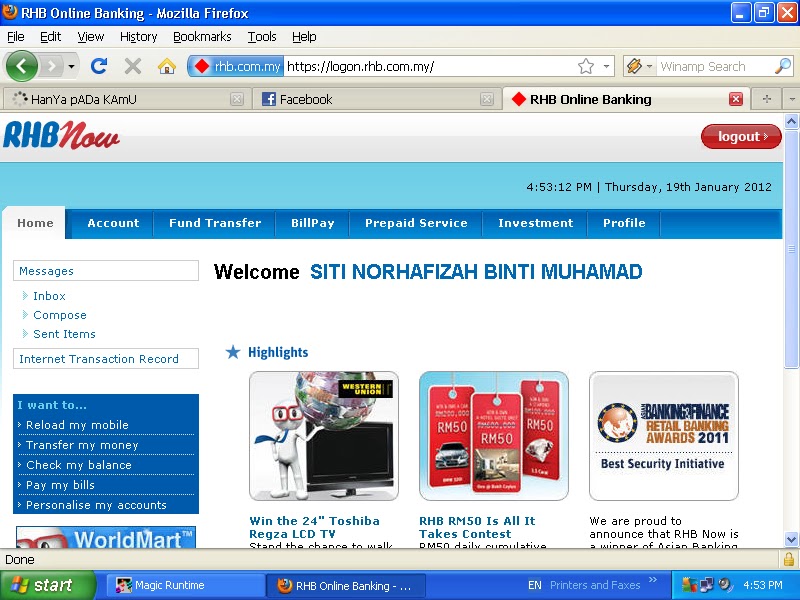800x600 pixels.
Task: Open the Sent Items link
Action: tap(64, 334)
